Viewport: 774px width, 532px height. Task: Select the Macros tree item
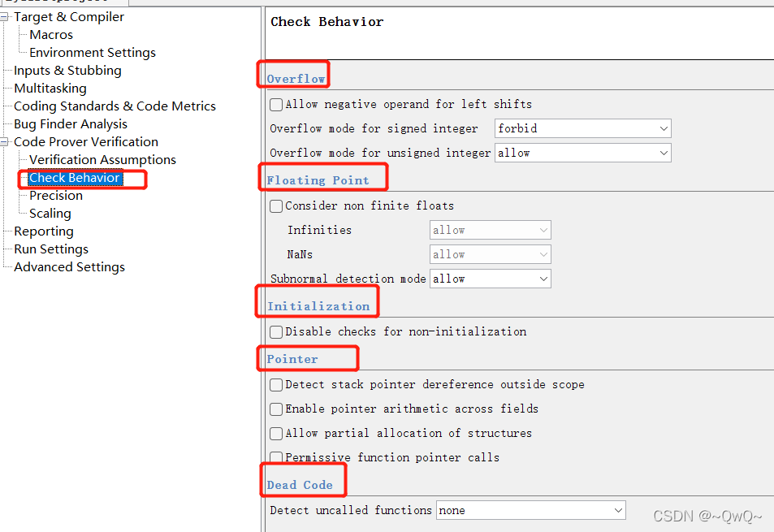[x=51, y=34]
